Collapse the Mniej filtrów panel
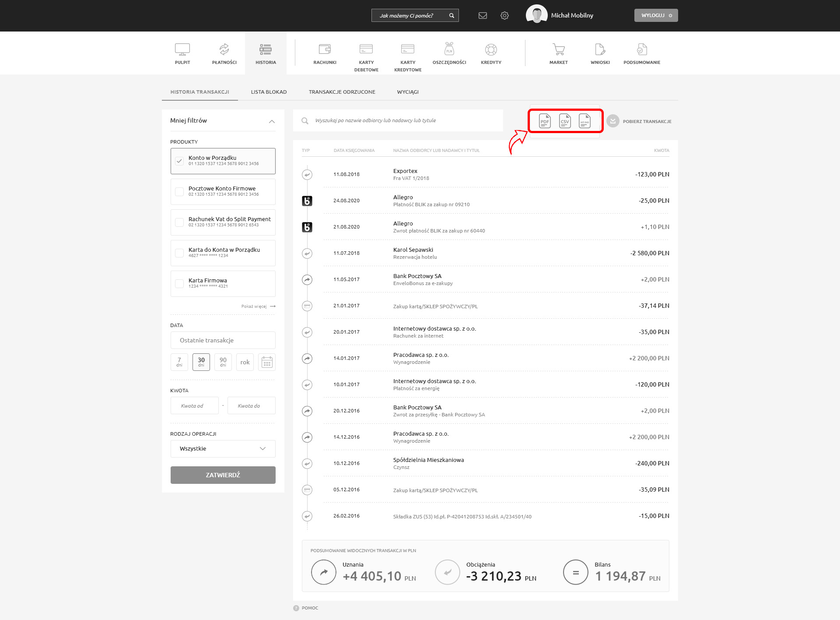The height and width of the screenshot is (620, 840). coord(272,121)
